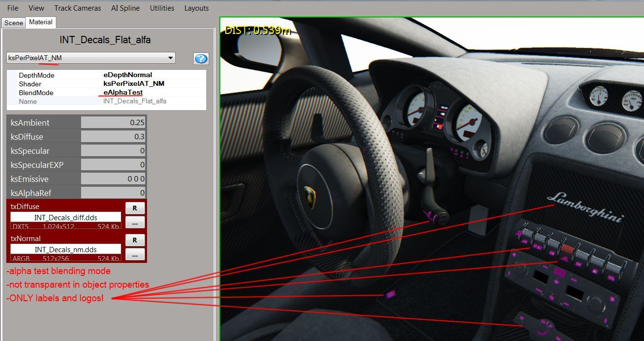Select the Shader property value ksPerPixelAT_NM
This screenshot has height=341, width=644.
point(134,84)
